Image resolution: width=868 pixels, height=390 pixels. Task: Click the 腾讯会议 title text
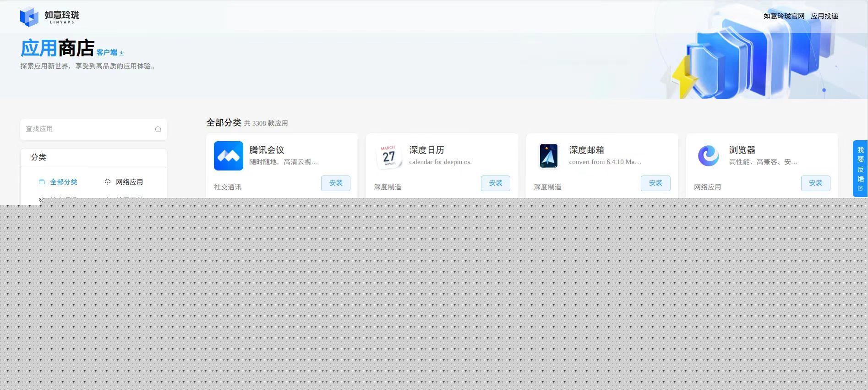[x=267, y=150]
